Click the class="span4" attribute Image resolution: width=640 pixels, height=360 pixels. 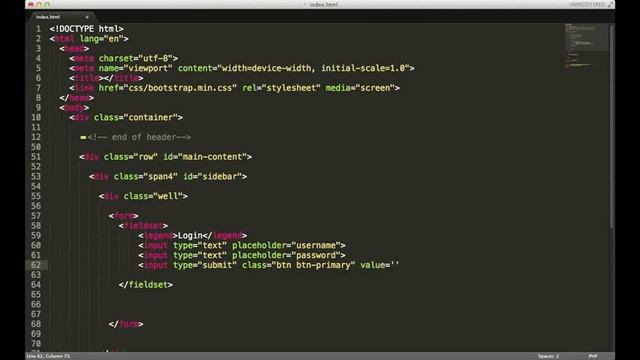pyautogui.click(x=146, y=176)
